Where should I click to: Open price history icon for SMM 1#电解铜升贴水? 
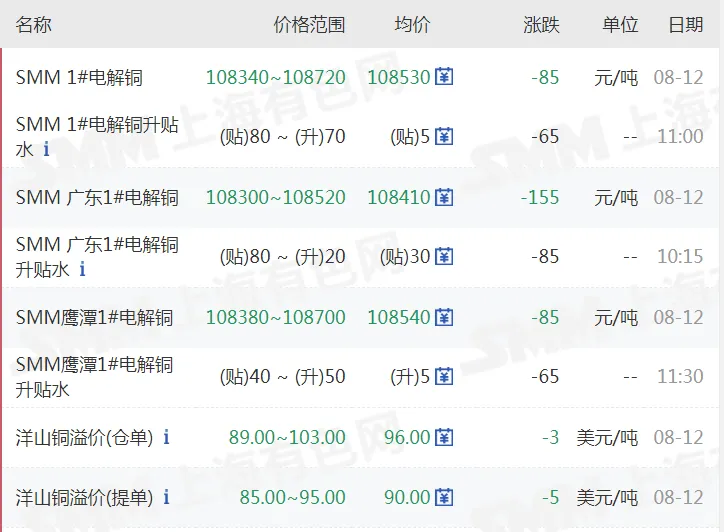(x=444, y=137)
